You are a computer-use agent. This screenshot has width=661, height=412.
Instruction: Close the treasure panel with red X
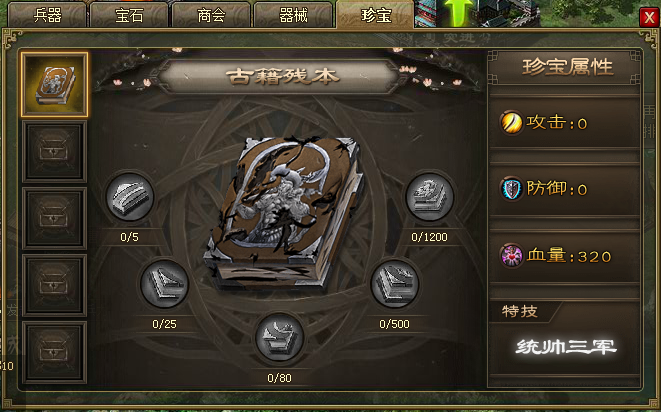point(649,17)
